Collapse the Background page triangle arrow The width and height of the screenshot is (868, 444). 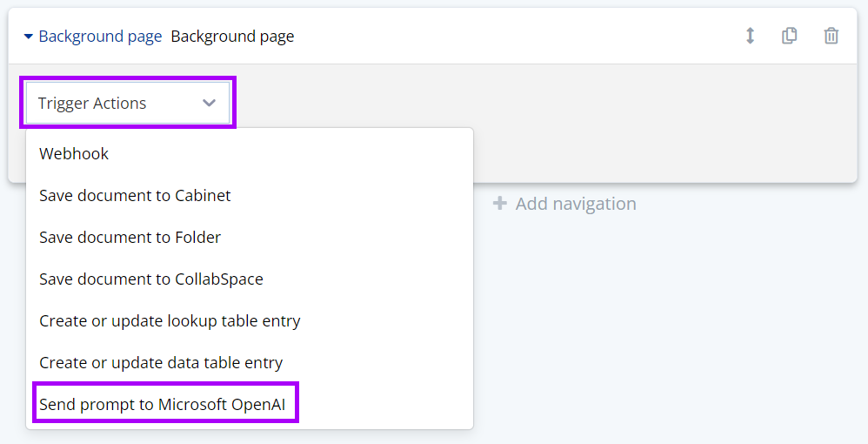pos(29,37)
